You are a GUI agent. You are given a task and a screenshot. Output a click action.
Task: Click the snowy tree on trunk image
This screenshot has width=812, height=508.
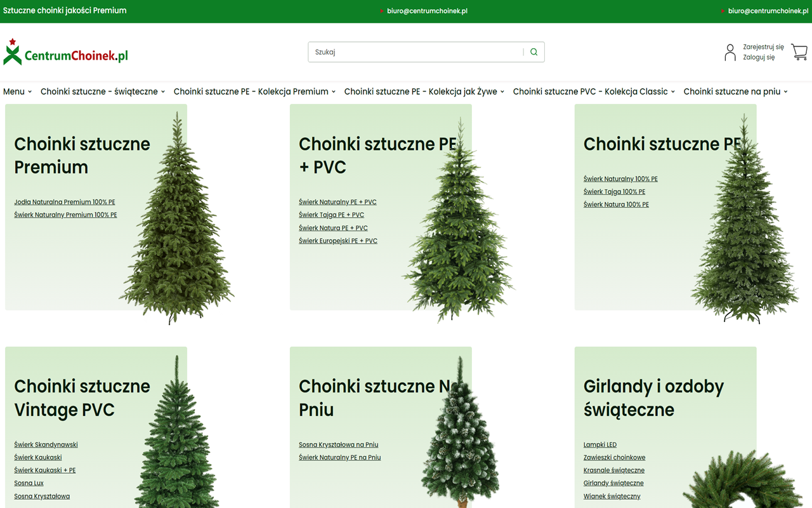(x=461, y=432)
